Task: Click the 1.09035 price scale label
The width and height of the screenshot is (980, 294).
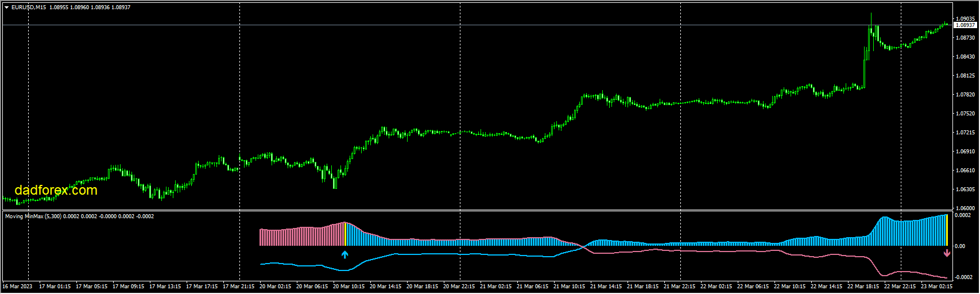Action: click(x=964, y=19)
